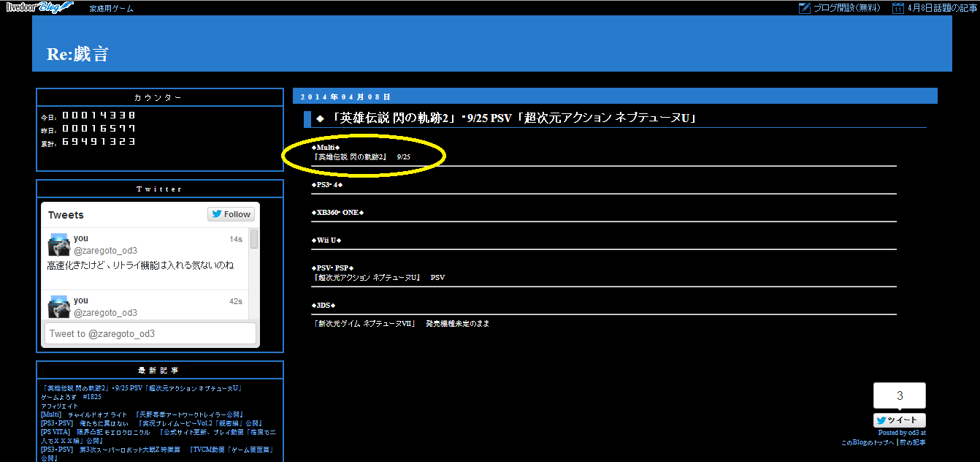The image size is (980, 462).
Task: Click the 2014年04月08日 date header
Action: point(345,96)
